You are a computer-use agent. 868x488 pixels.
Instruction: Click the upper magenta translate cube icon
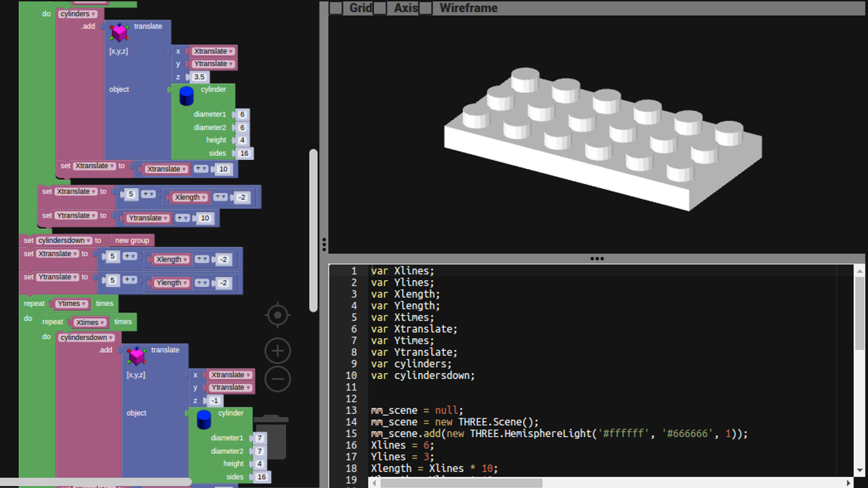pos(119,32)
